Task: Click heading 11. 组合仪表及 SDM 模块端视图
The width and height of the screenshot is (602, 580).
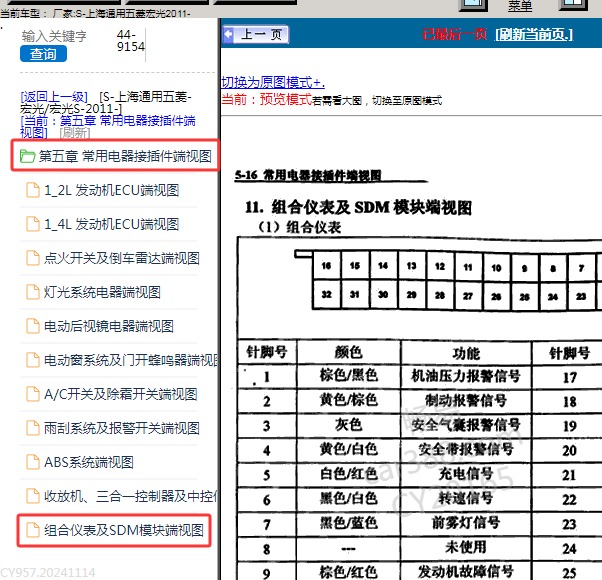Action: (x=358, y=208)
